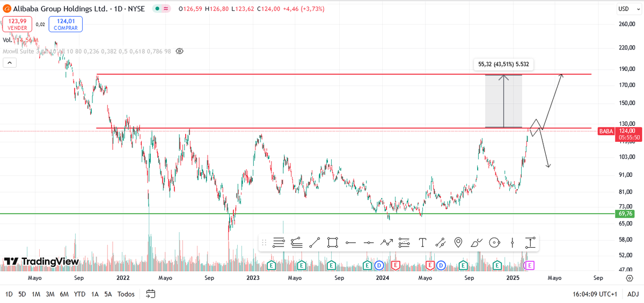Click the 2024 label on time axis
Image resolution: width=644 pixels, height=303 pixels.
(x=383, y=278)
